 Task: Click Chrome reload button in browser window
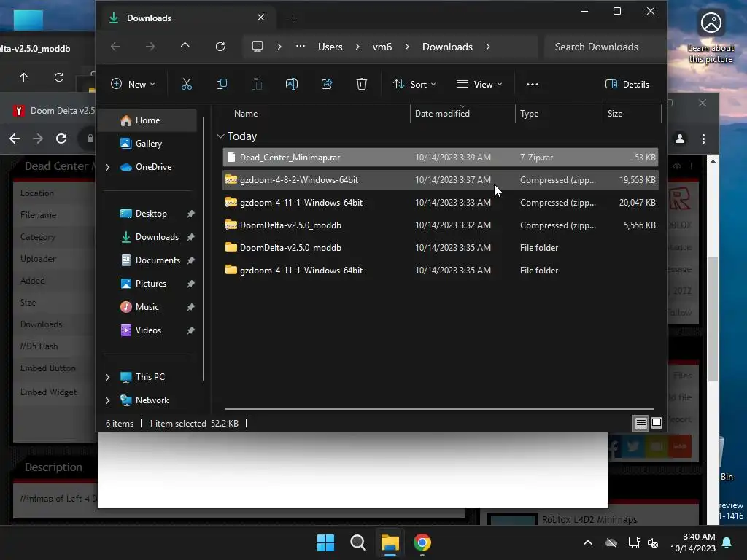point(61,139)
